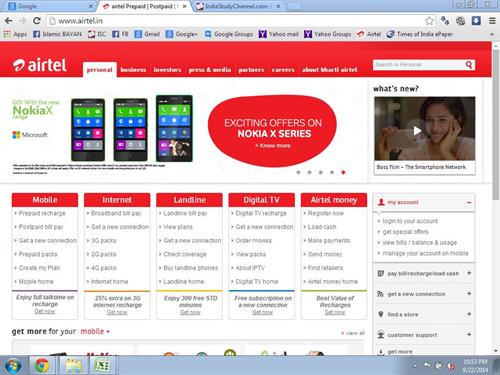Select the second banner carousel dot
Image resolution: width=500 pixels, height=375 pixels.
[309, 172]
